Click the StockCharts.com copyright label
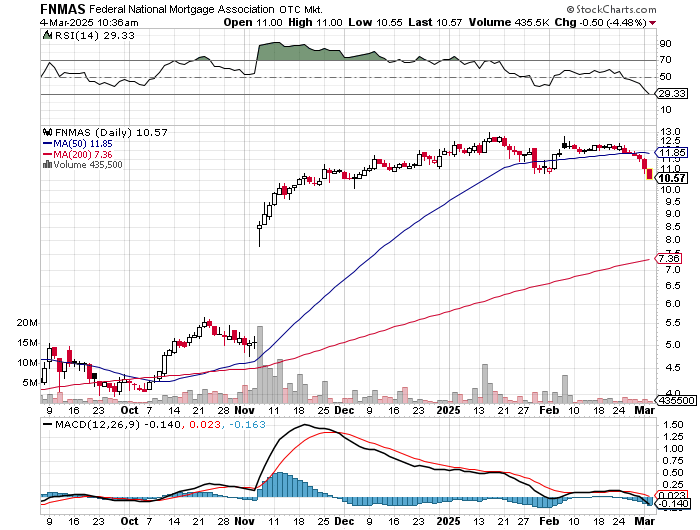700x530 pixels. (612, 9)
